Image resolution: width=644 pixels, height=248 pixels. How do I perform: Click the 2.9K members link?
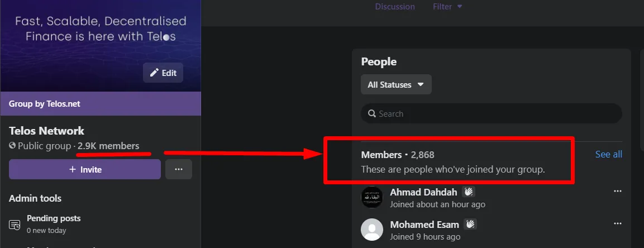pos(108,146)
